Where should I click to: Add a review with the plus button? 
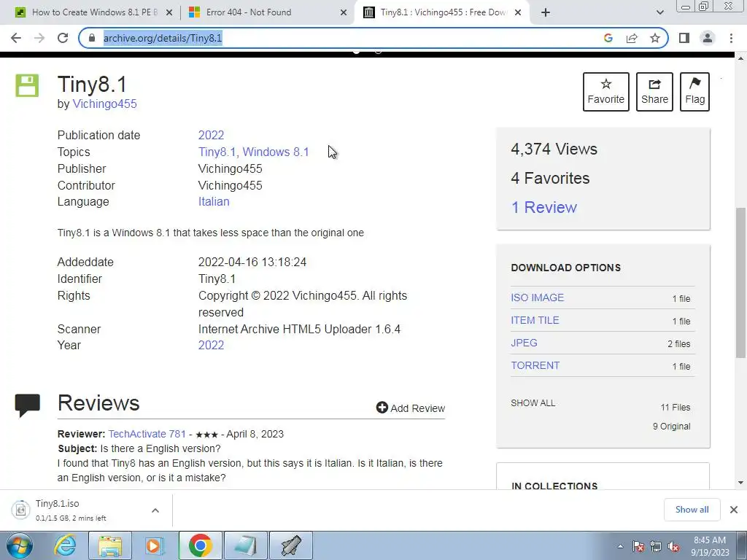(x=411, y=408)
